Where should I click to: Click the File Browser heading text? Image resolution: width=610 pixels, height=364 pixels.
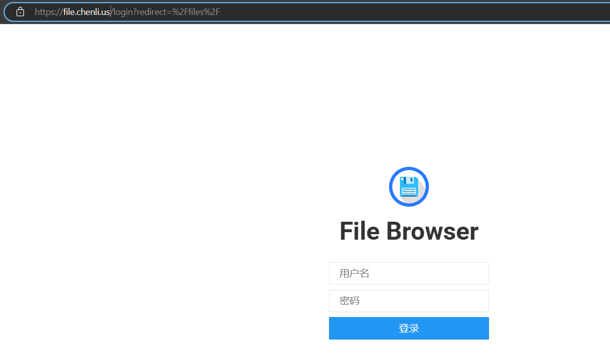[409, 231]
